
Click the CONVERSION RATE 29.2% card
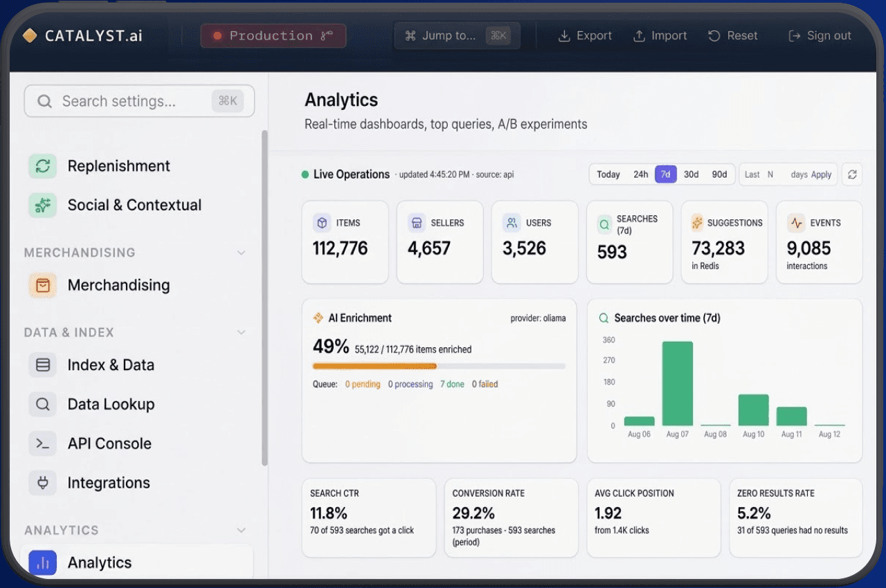[512, 517]
